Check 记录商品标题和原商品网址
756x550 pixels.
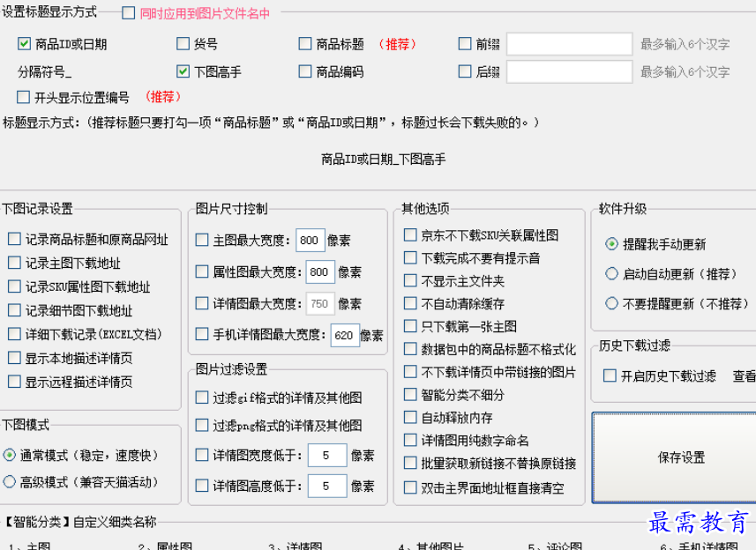14,238
